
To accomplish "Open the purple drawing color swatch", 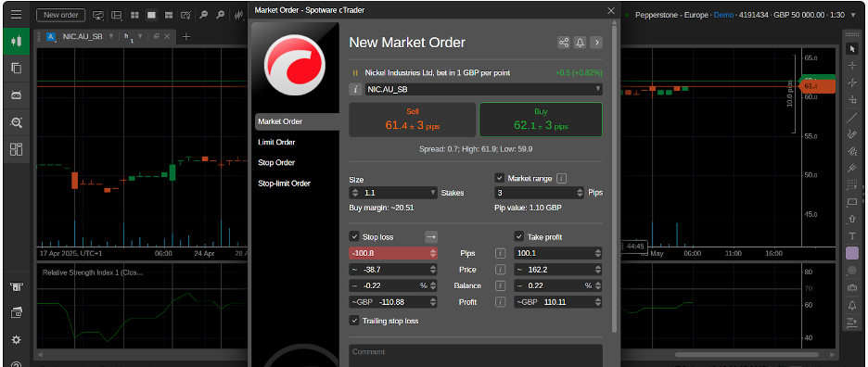I will tap(852, 254).
